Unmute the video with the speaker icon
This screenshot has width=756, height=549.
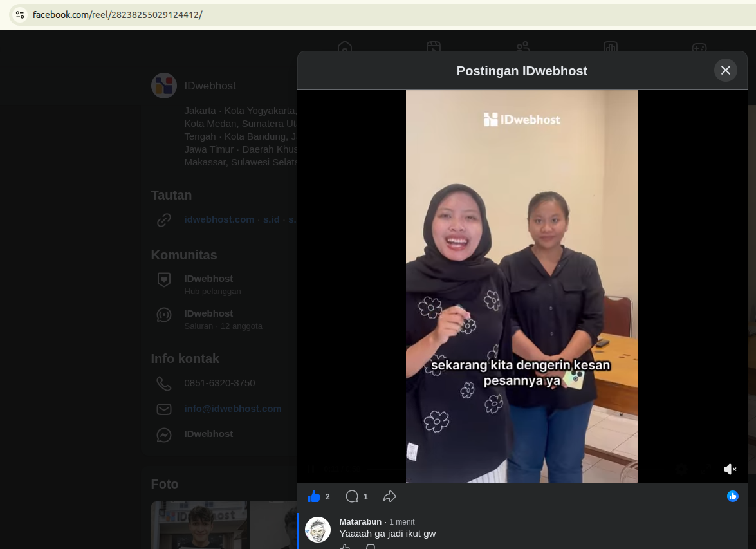tap(730, 469)
